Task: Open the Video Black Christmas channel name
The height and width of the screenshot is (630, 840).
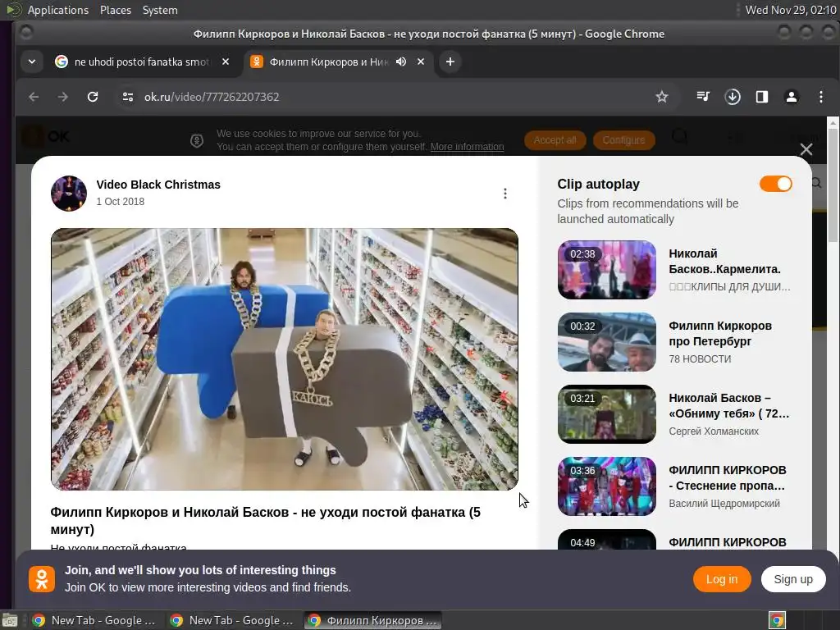Action: point(158,185)
